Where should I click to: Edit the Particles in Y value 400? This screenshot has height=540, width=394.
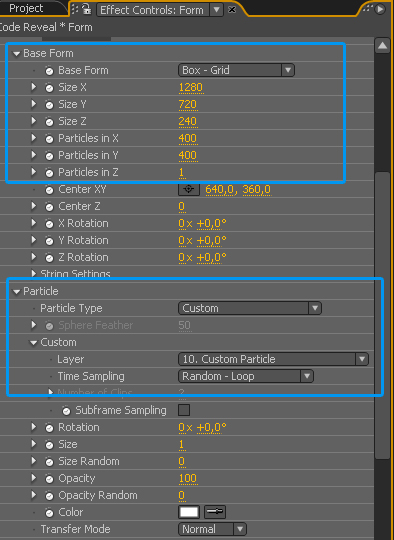[x=188, y=155]
